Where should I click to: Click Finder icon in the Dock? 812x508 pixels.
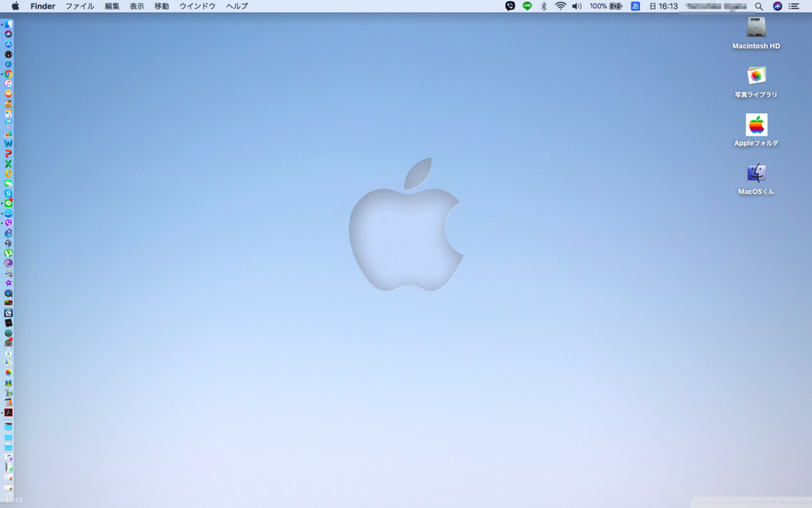(8, 24)
